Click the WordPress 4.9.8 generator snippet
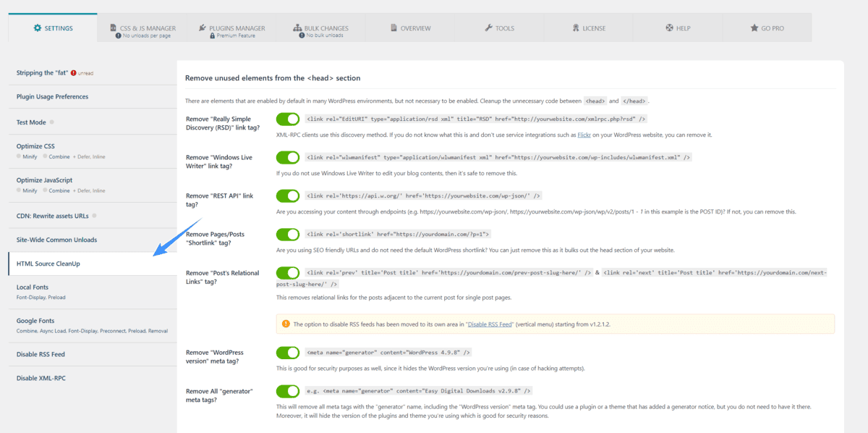This screenshot has height=433, width=868. coord(389,352)
